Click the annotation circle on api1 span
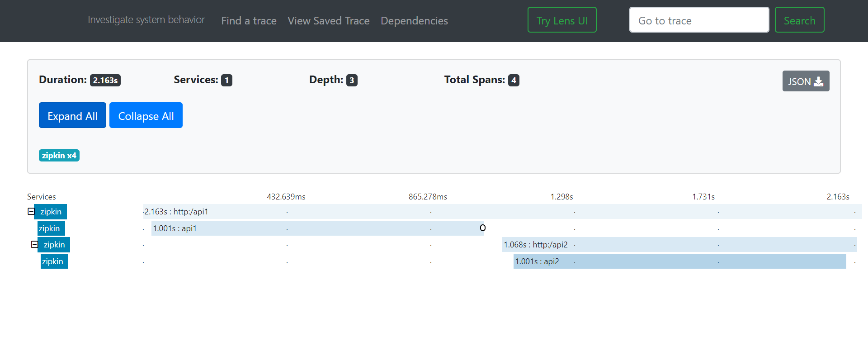 click(483, 228)
